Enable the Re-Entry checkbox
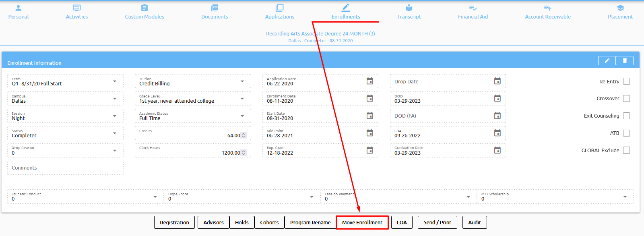This screenshot has height=236, width=644. [626, 81]
